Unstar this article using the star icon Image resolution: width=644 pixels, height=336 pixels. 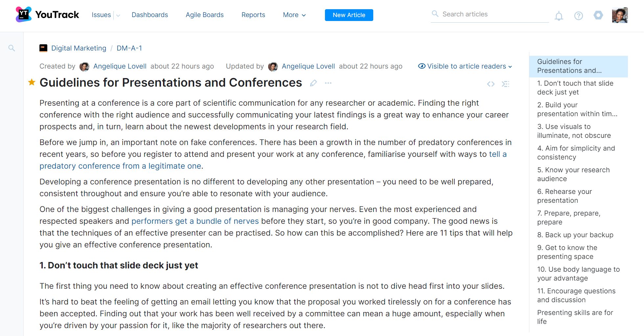[32, 82]
